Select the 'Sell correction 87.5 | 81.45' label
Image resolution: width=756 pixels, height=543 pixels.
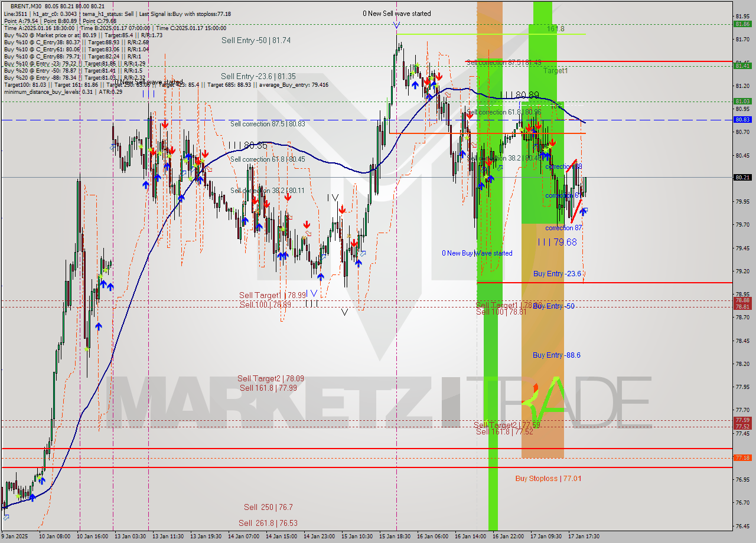[x=504, y=62]
